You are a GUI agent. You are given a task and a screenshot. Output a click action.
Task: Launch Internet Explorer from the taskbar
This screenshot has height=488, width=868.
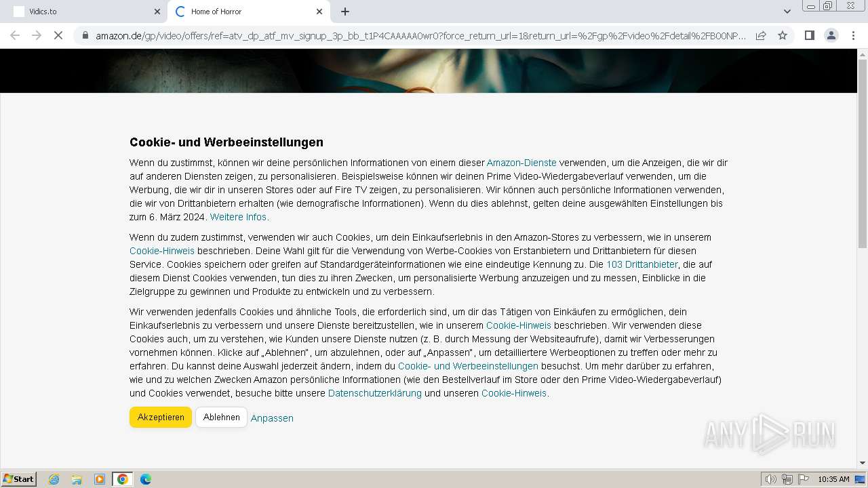click(x=54, y=479)
